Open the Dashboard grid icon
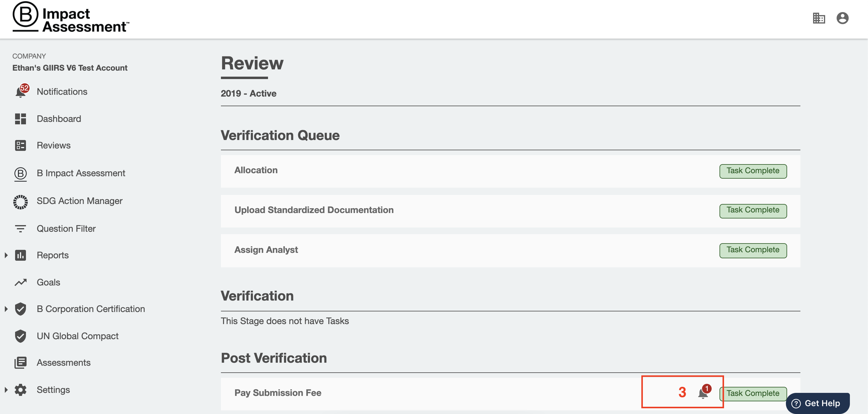The height and width of the screenshot is (414, 868). click(20, 119)
